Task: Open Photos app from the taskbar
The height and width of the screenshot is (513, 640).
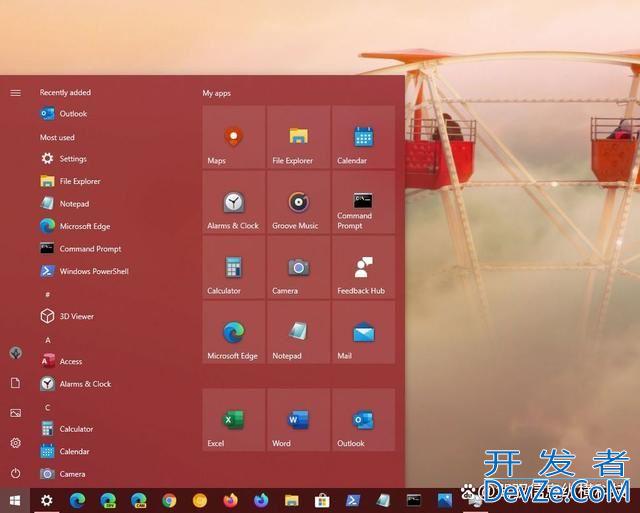Action: 444,500
